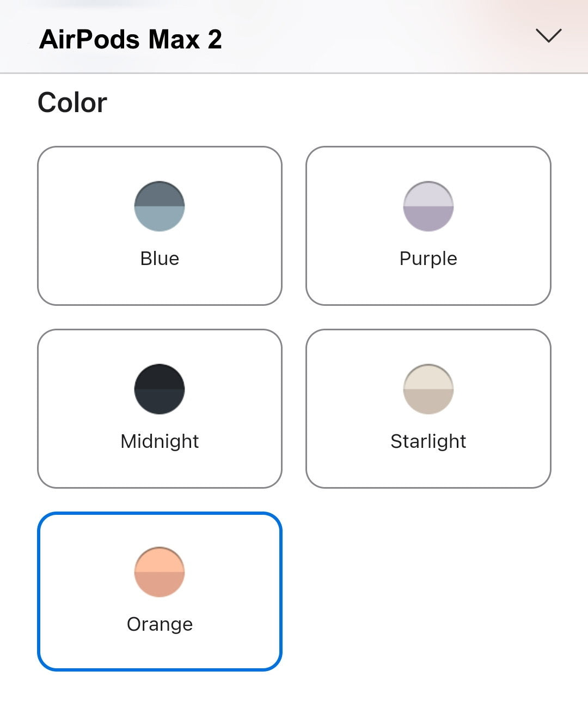Tap the Starlight beige color circle
This screenshot has height=708, width=588.
pos(428,389)
